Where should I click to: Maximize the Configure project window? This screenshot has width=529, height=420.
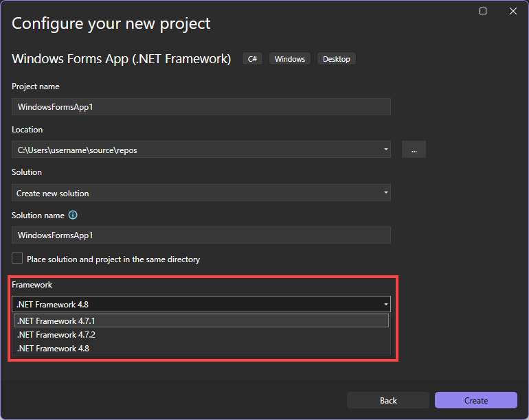coord(483,11)
